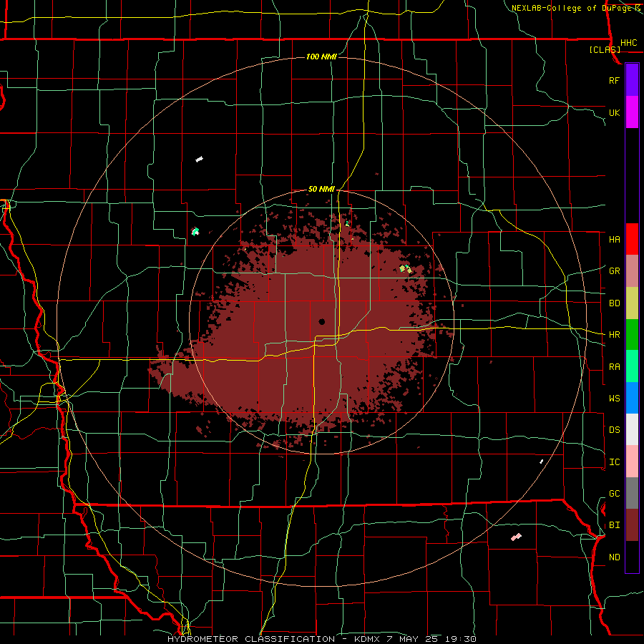Click the green-white echo west of the 50 NMI ring
The height and width of the screenshot is (644, 644).
(x=195, y=232)
